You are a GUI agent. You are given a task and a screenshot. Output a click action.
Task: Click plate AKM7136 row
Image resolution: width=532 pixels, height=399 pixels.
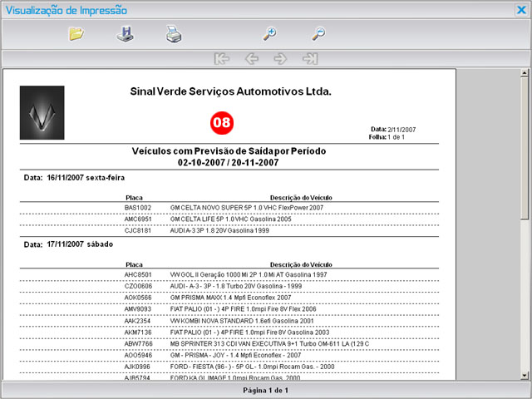click(229, 332)
